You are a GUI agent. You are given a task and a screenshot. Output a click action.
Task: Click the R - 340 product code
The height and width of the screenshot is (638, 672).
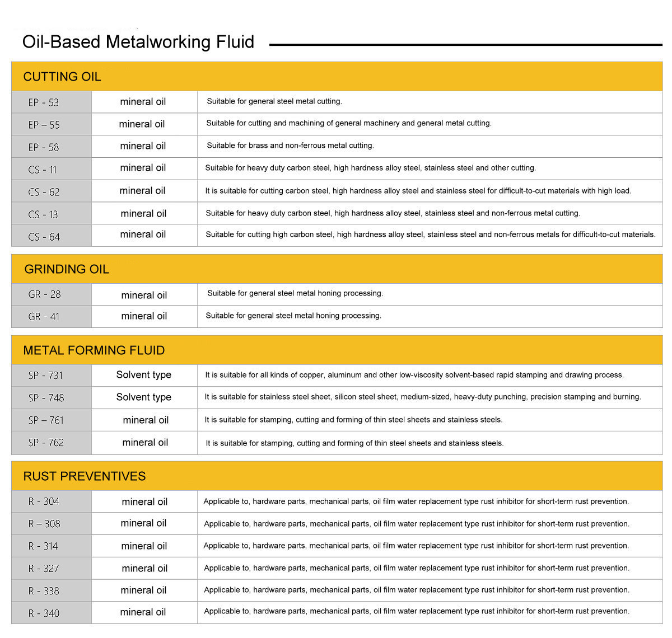coord(44,613)
